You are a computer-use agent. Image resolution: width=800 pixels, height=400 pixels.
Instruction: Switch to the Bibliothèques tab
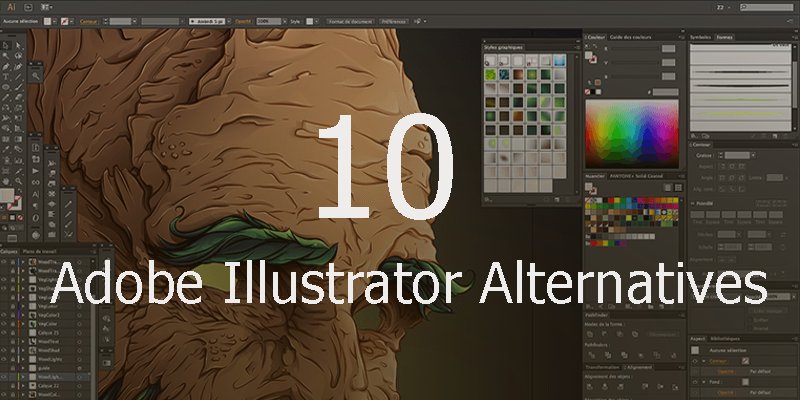pos(724,339)
